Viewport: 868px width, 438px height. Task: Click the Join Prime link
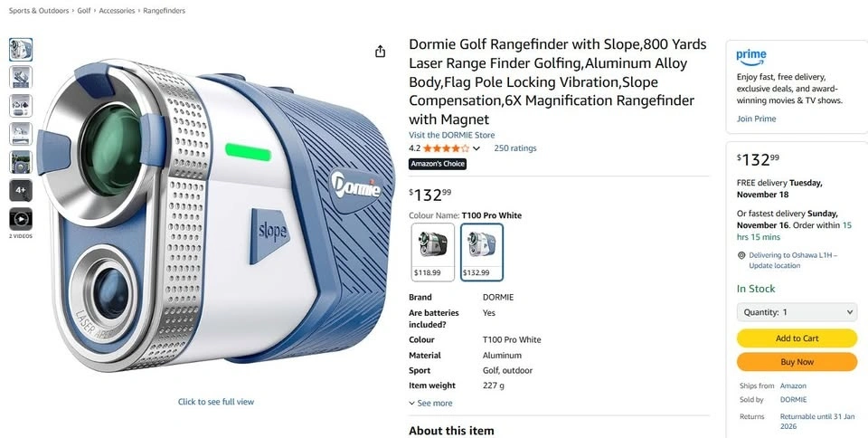(756, 119)
